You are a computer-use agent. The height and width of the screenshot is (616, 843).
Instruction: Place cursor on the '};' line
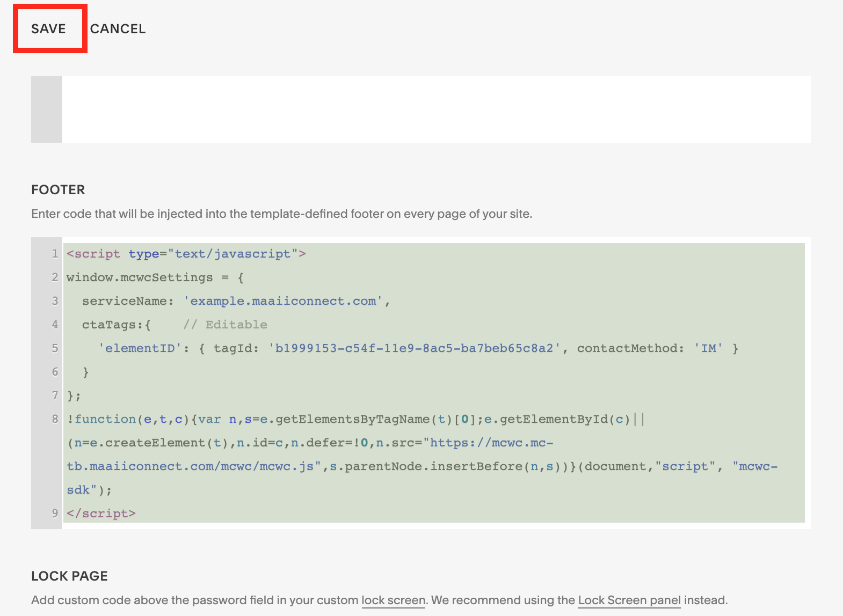pyautogui.click(x=74, y=395)
